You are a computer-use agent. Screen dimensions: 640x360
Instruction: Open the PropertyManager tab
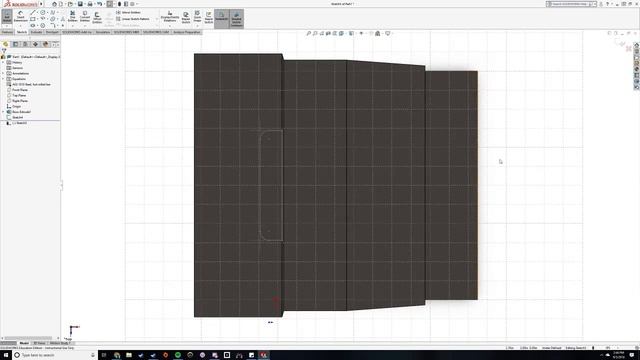[x=16, y=44]
